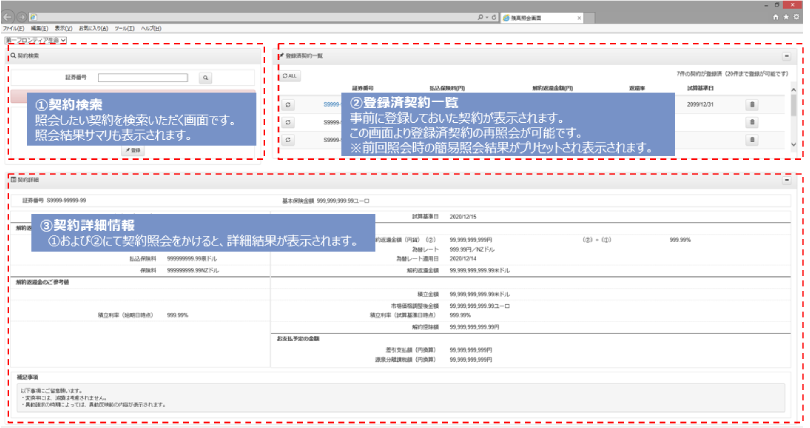Collapse the 契約詳細 panel

(787, 180)
